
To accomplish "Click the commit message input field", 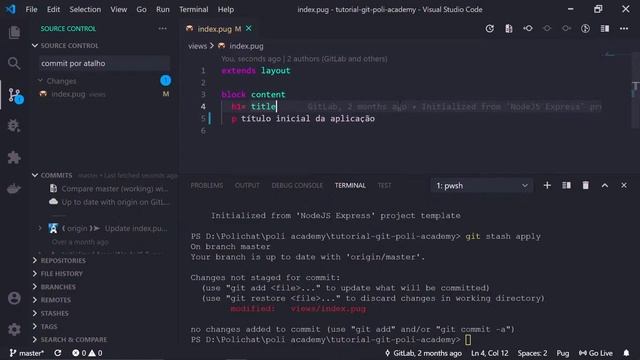I will [x=104, y=63].
